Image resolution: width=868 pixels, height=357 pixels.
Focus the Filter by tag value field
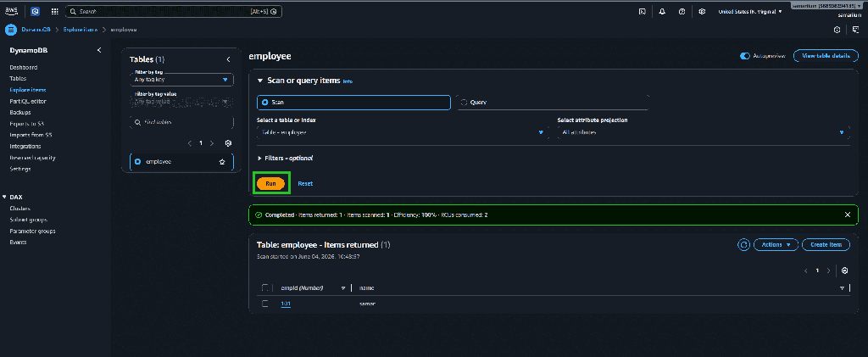pos(181,101)
